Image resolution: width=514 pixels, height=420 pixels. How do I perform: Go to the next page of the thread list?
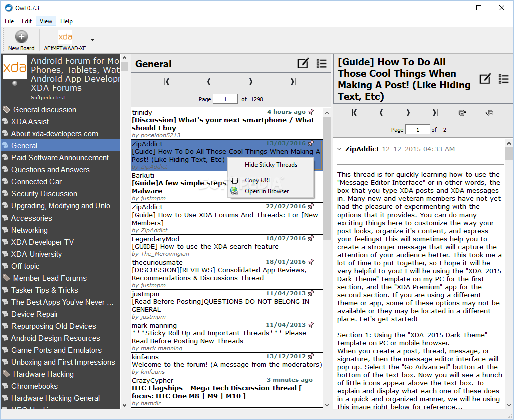click(251, 82)
